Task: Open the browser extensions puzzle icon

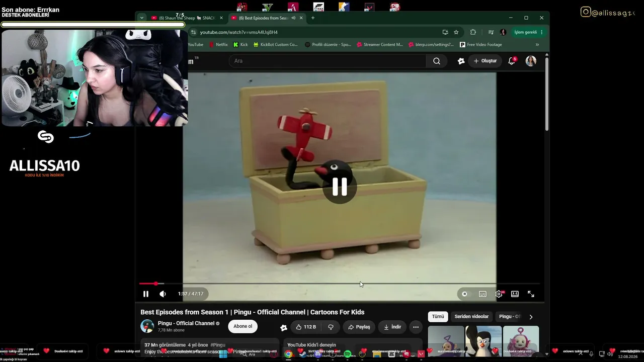Action: 473,32
